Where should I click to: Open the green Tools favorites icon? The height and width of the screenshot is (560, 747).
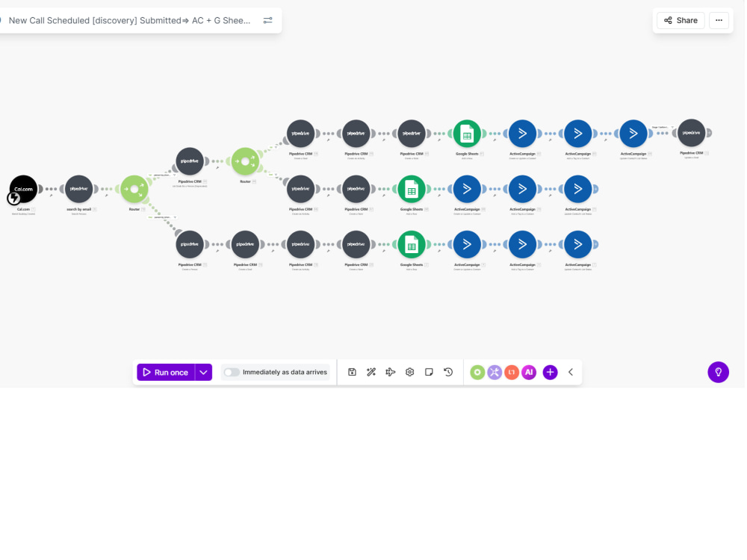click(x=477, y=372)
